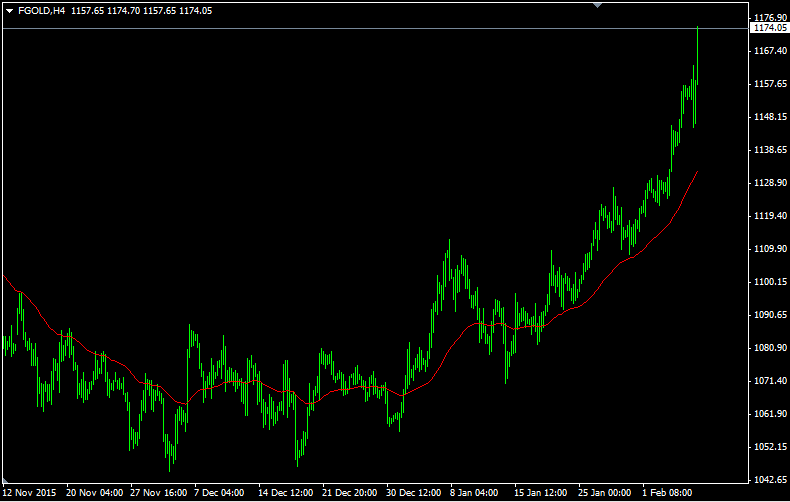Viewport: 790px width, 502px height.
Task: Click the 15 Jan 12:00 time label
Action: click(x=540, y=492)
